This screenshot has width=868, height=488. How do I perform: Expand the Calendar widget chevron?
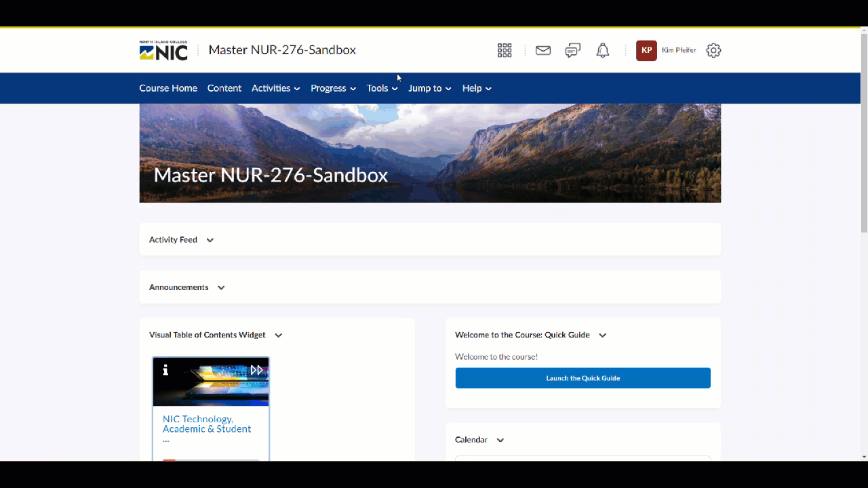pos(500,440)
